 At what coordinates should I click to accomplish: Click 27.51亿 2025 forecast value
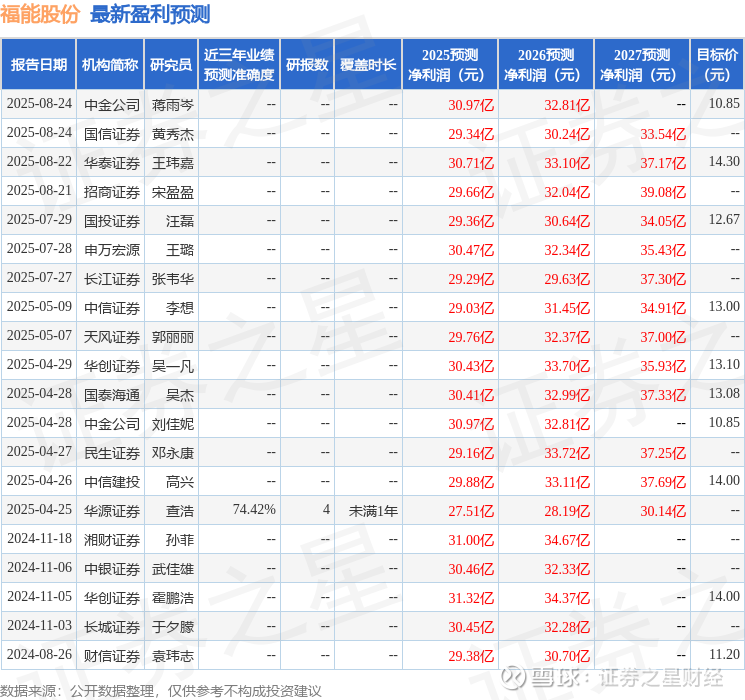(471, 511)
